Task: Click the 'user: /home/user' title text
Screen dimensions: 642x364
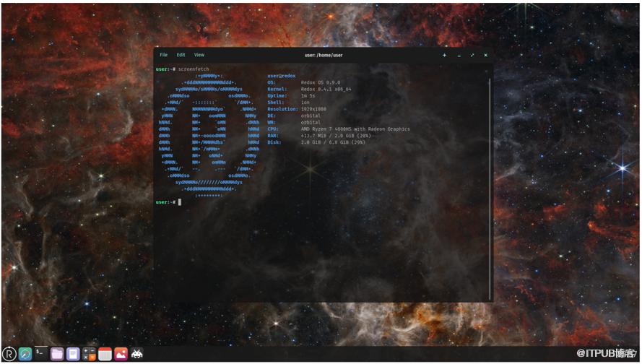Action: pyautogui.click(x=324, y=55)
